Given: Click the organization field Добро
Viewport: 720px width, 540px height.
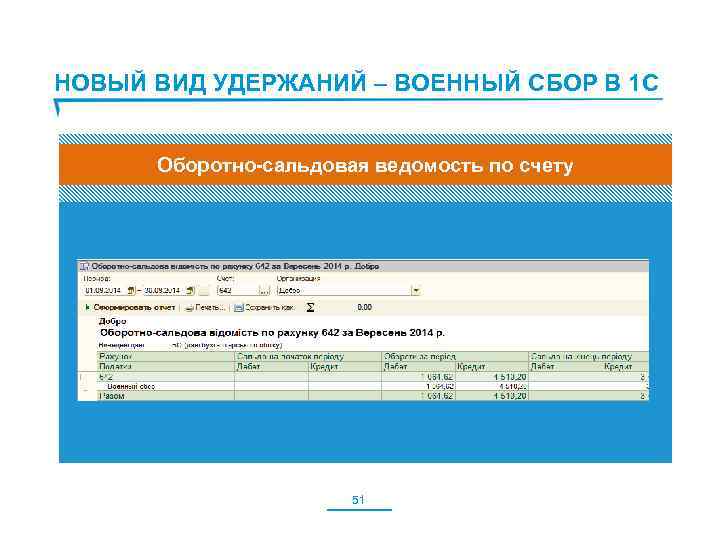Looking at the screenshot, I should tap(343, 291).
